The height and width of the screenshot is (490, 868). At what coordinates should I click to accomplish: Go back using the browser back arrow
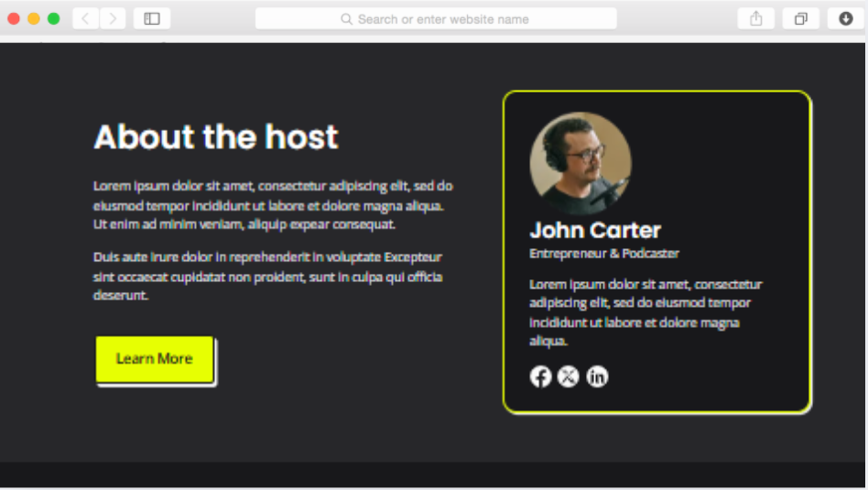[85, 18]
